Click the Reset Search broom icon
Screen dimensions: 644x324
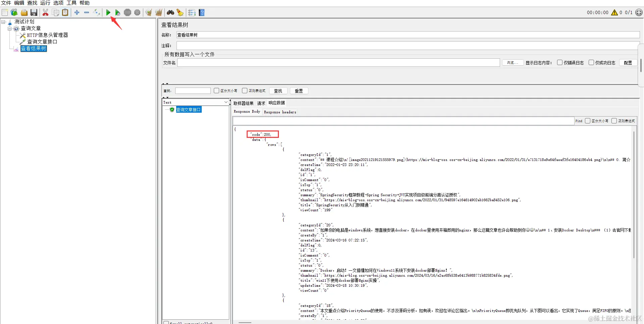[180, 13]
